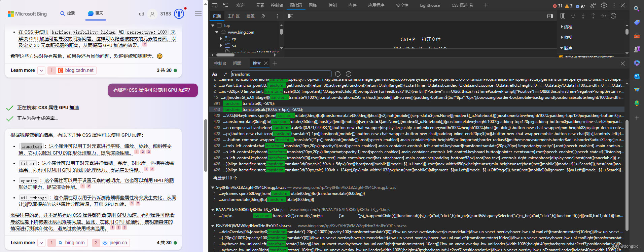Select line 413 transform translate result
The image size is (644, 252).
417,110
